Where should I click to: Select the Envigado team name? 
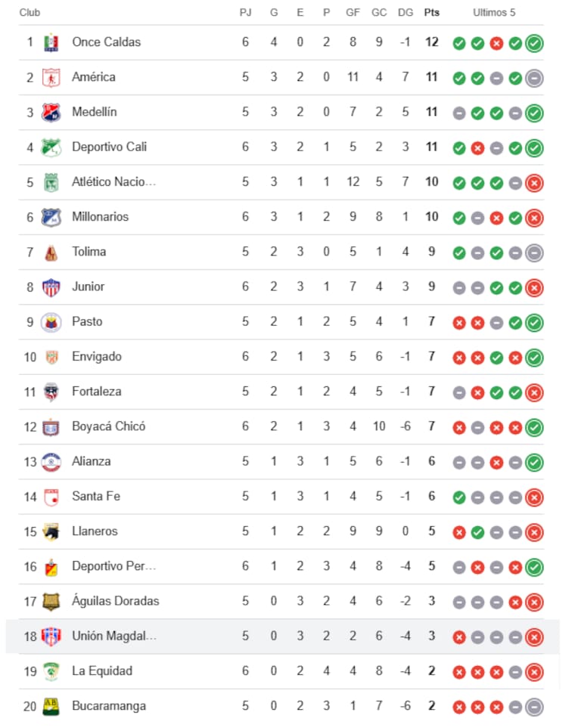[x=97, y=356]
